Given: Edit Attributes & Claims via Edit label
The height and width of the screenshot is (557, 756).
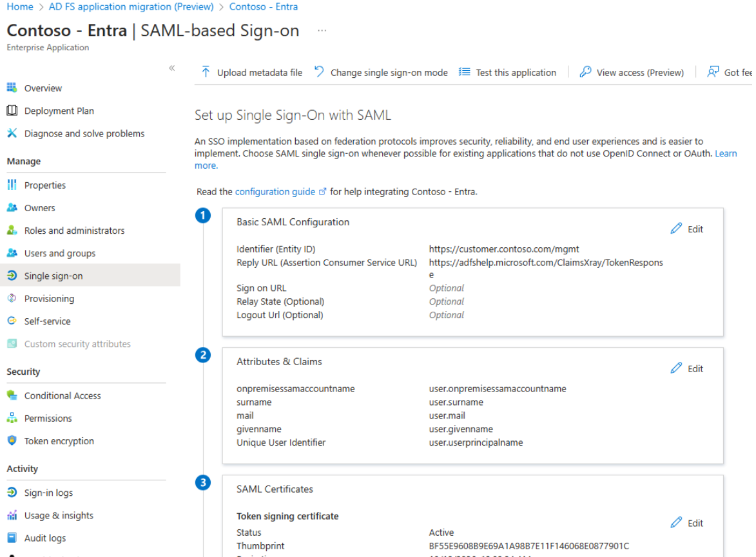Looking at the screenshot, I should (x=695, y=369).
